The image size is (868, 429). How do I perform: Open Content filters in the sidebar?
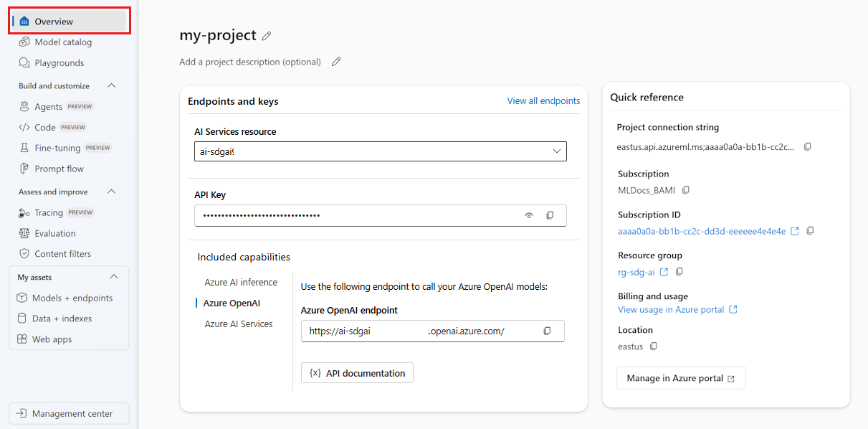tap(61, 253)
